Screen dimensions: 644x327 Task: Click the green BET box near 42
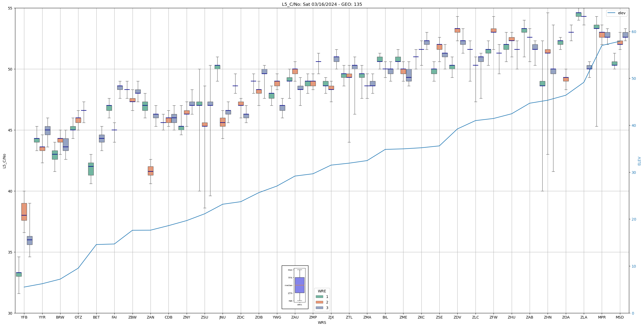[91, 169]
